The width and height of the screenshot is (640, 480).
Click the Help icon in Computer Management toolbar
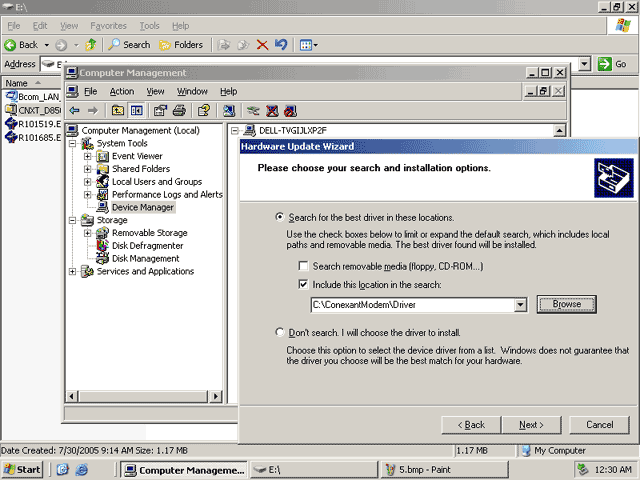[204, 110]
